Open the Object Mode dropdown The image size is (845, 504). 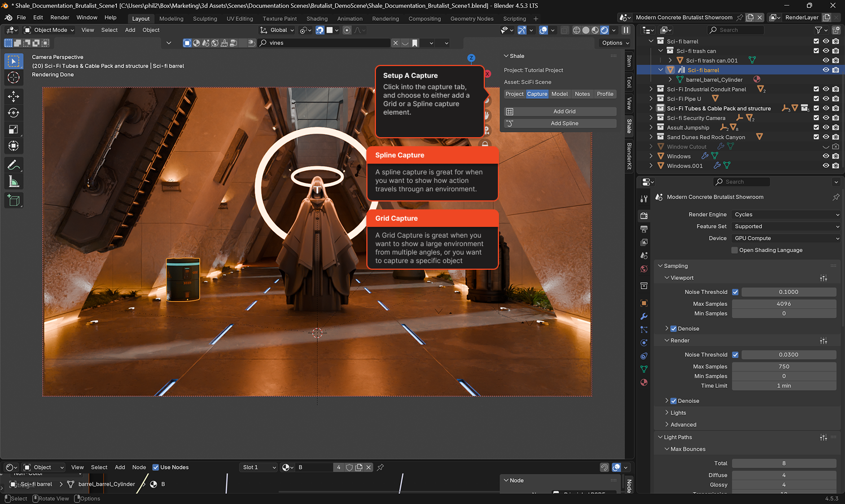tap(49, 30)
